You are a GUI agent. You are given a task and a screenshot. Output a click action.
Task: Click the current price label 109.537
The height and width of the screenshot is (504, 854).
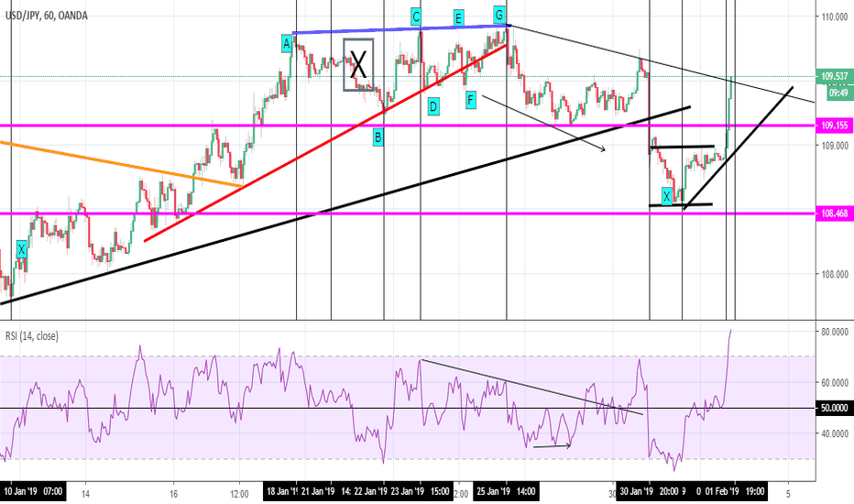pyautogui.click(x=835, y=76)
